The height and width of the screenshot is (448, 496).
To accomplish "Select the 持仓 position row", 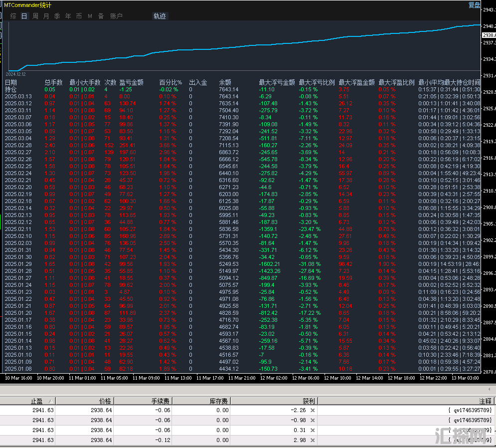I will coord(243,90).
